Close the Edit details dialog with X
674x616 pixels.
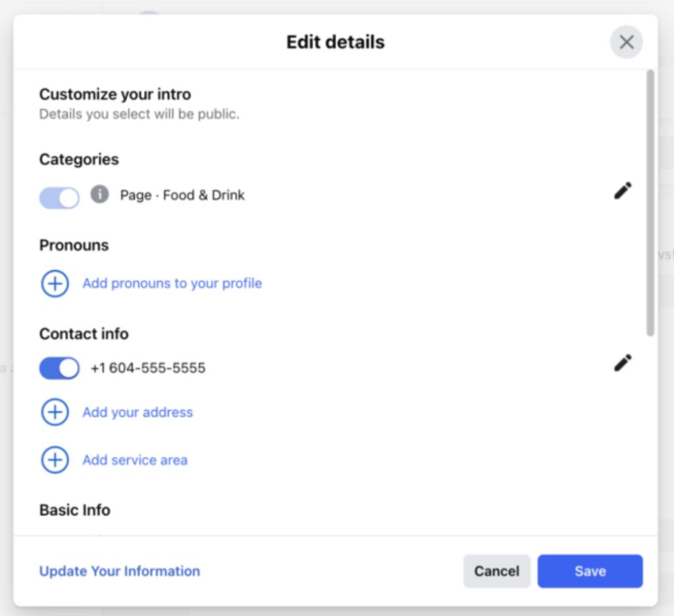pos(627,42)
